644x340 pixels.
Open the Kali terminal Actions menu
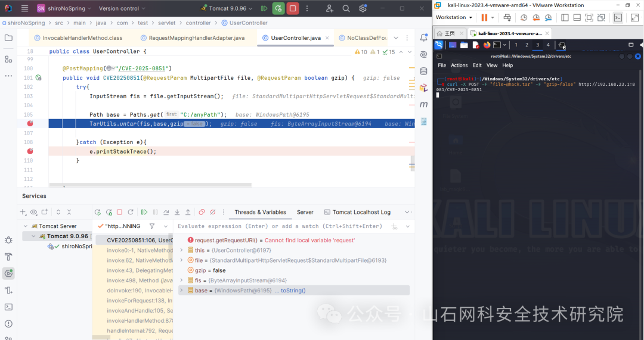click(459, 65)
